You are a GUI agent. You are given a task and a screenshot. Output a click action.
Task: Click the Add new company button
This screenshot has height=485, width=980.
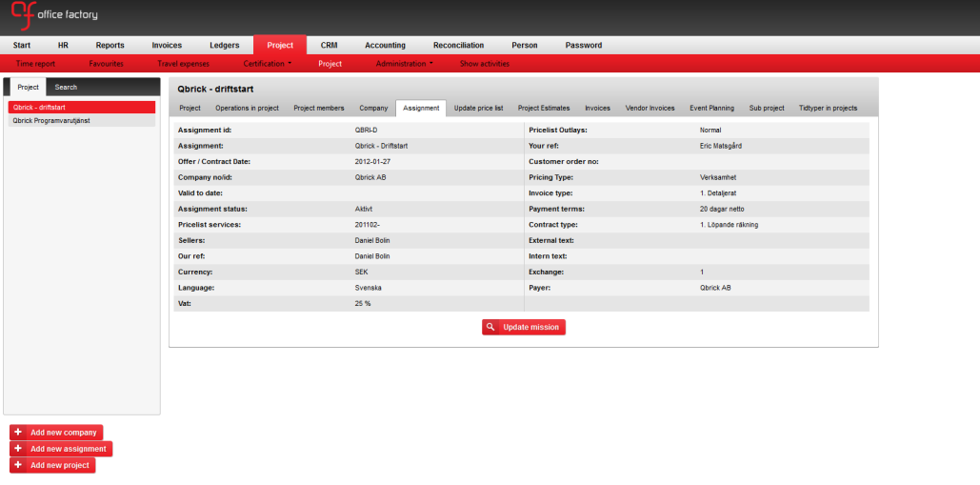[x=56, y=433]
